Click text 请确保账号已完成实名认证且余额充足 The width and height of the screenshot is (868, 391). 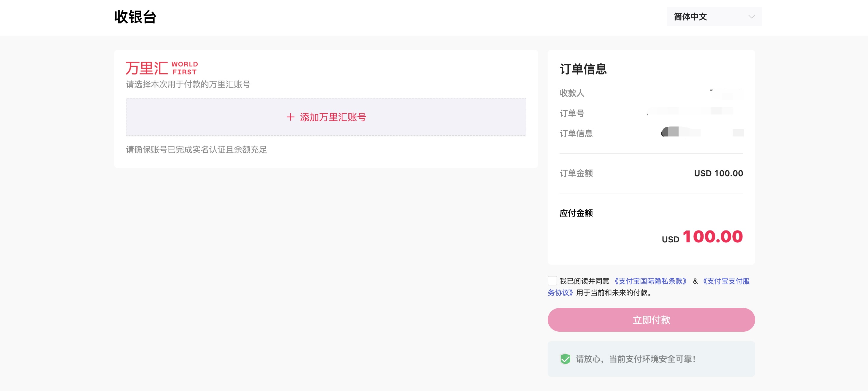click(x=197, y=150)
